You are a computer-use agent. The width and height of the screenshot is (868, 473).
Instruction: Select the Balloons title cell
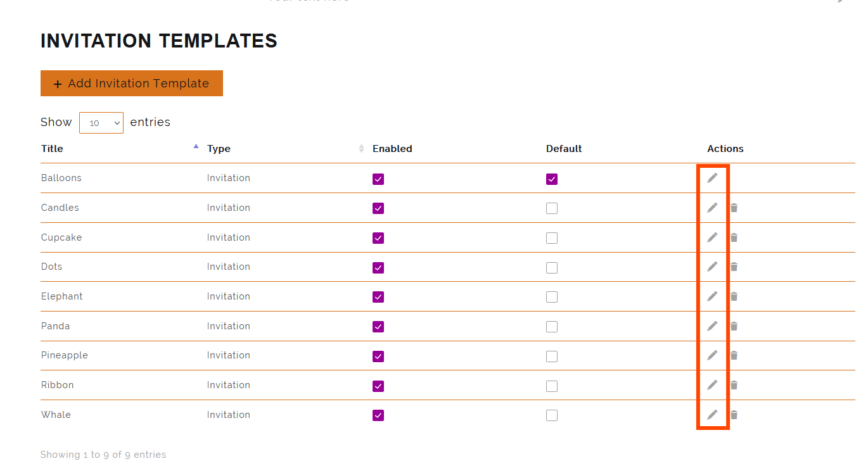click(x=61, y=178)
